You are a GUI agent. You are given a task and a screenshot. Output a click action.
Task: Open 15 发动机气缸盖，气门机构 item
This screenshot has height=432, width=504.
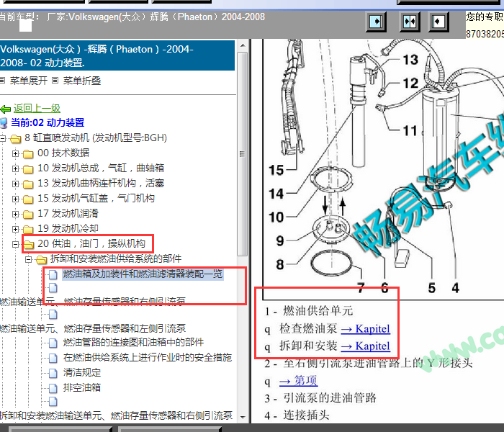(x=96, y=198)
